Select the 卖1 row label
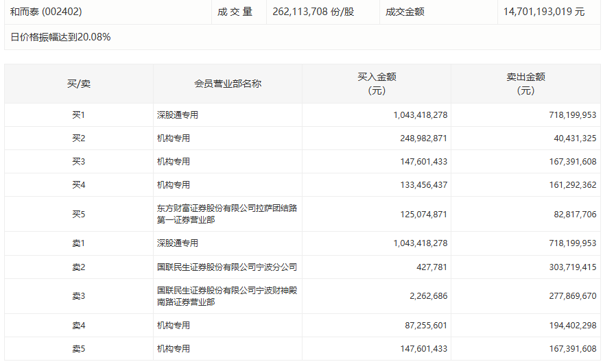The image size is (603, 364). [79, 243]
